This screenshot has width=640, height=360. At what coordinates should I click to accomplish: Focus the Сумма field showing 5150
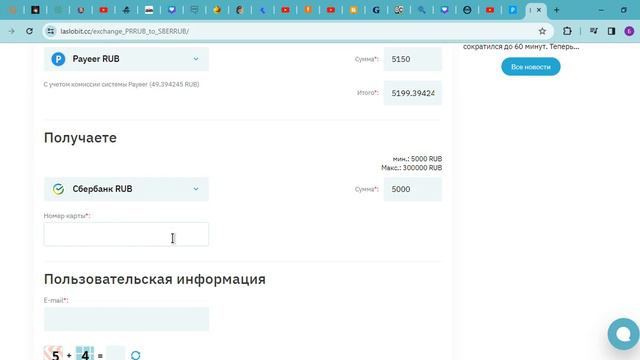click(x=413, y=59)
